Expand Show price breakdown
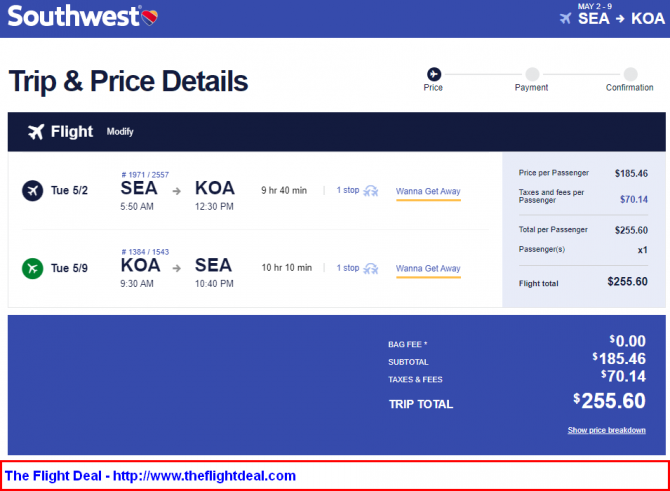Viewport: 670px width, 491px height. click(606, 430)
